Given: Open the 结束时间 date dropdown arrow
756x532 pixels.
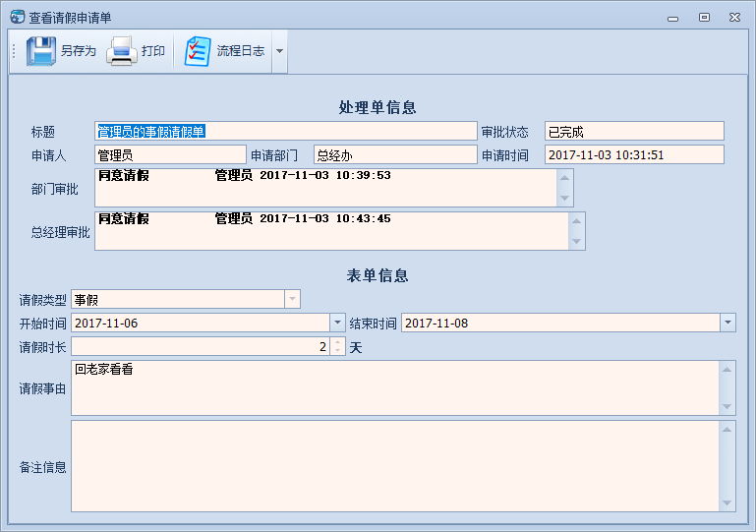Looking at the screenshot, I should click(x=727, y=323).
